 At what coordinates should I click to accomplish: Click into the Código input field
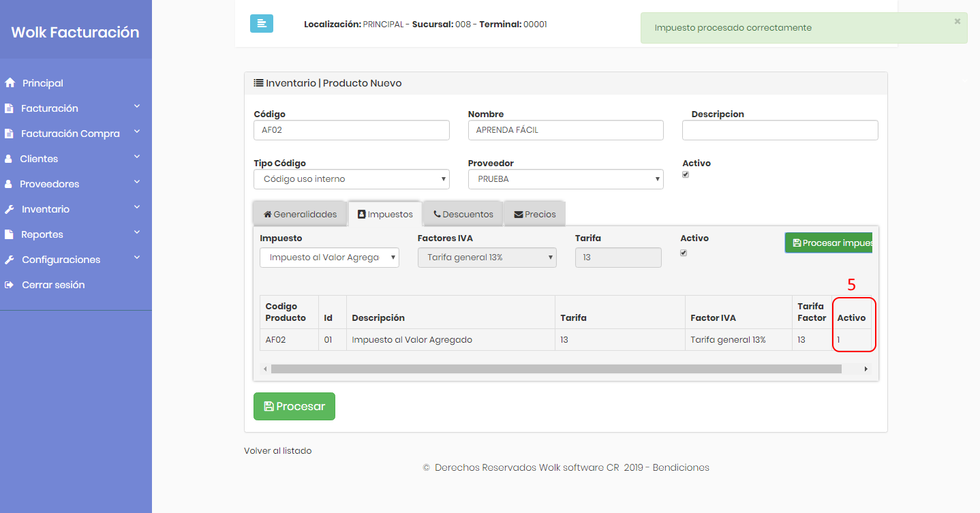pyautogui.click(x=352, y=130)
